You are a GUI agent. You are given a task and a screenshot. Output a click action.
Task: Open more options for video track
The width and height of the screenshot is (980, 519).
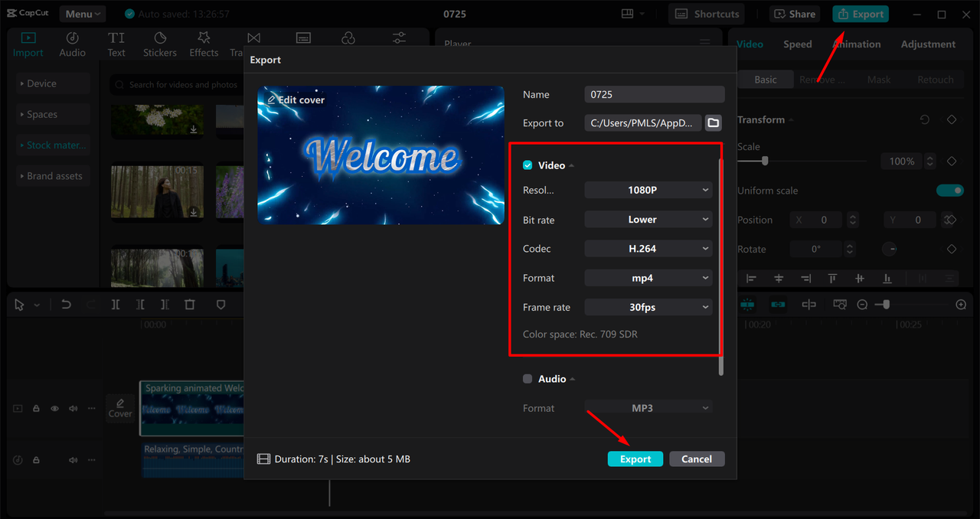pyautogui.click(x=92, y=409)
